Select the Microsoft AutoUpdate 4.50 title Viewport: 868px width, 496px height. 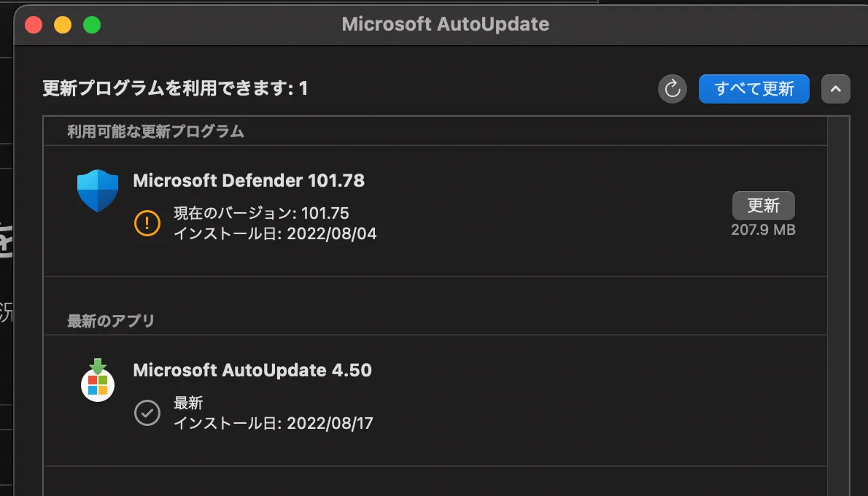click(x=252, y=370)
